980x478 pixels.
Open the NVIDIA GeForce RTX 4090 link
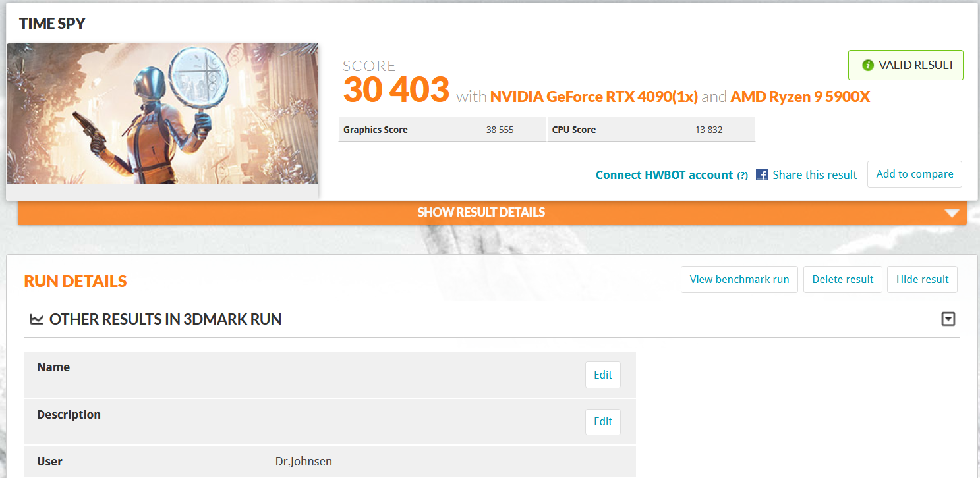[x=594, y=97]
